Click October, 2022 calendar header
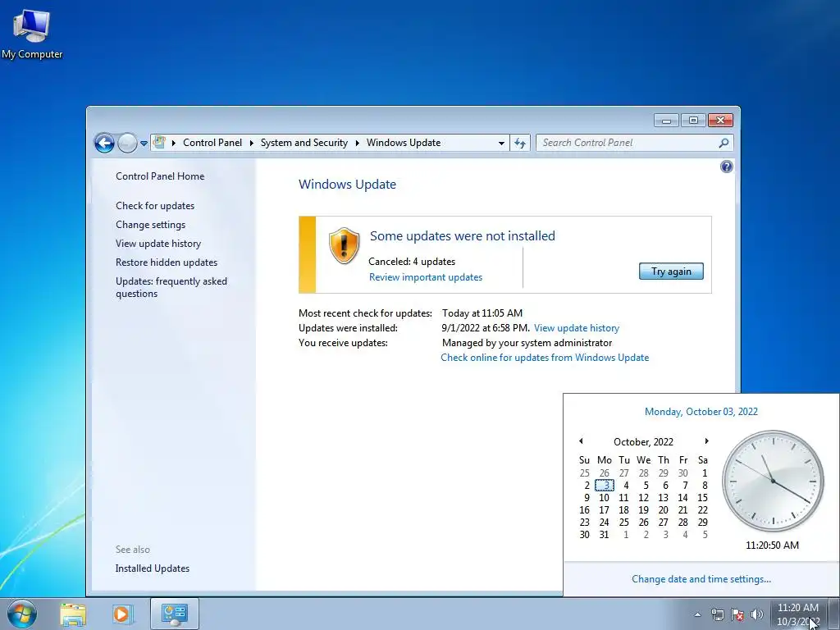Viewport: 840px width, 630px height. pos(643,442)
